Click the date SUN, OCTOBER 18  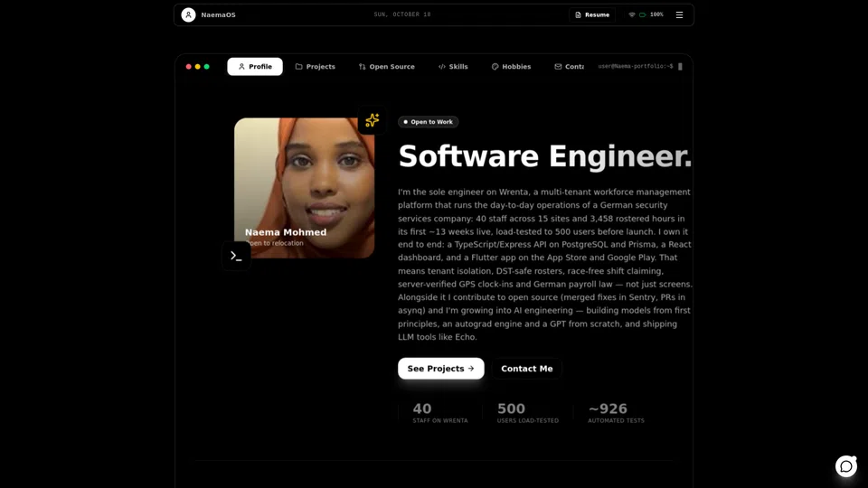401,14
